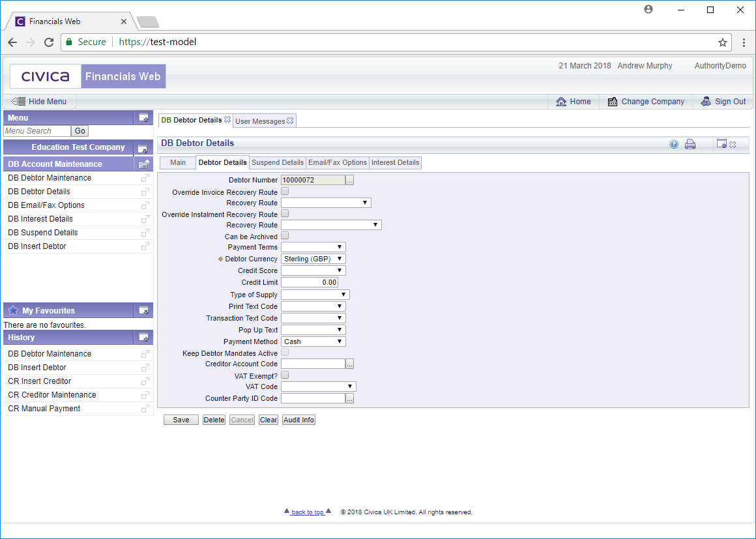Click the Save button

click(181, 420)
